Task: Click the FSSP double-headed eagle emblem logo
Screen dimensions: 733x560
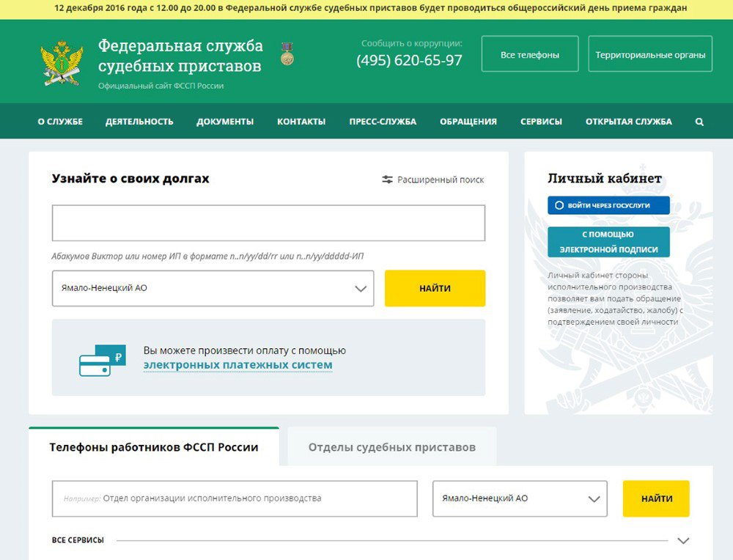Action: click(x=62, y=64)
